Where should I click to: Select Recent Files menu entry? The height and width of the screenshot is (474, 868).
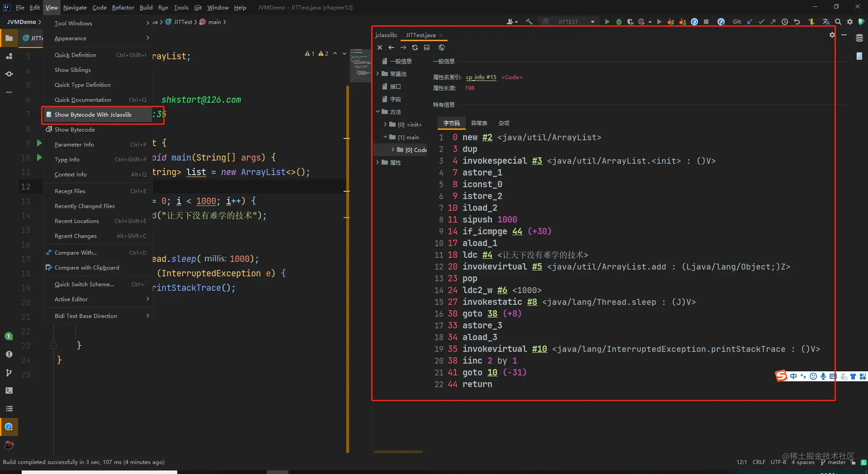[98, 191]
